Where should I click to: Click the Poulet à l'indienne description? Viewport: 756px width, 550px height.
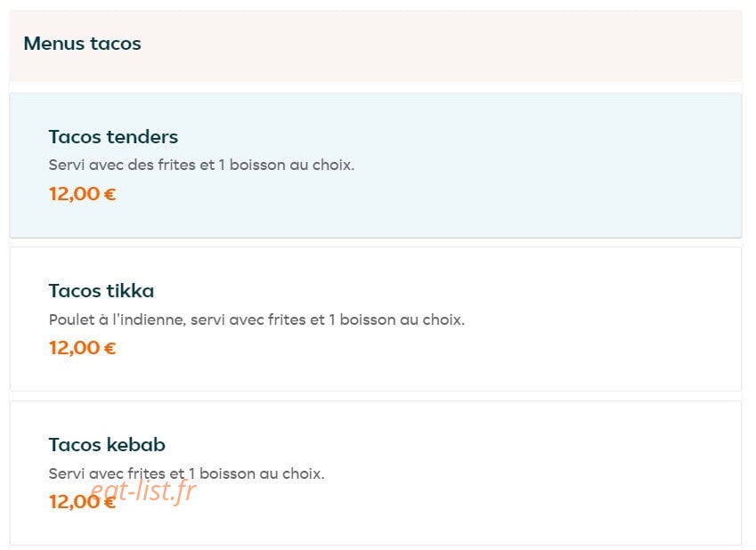(256, 319)
